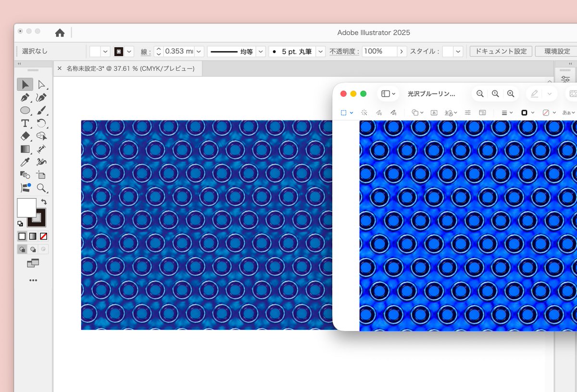Swap fill and stroke colors
577x392 pixels.
coord(44,202)
